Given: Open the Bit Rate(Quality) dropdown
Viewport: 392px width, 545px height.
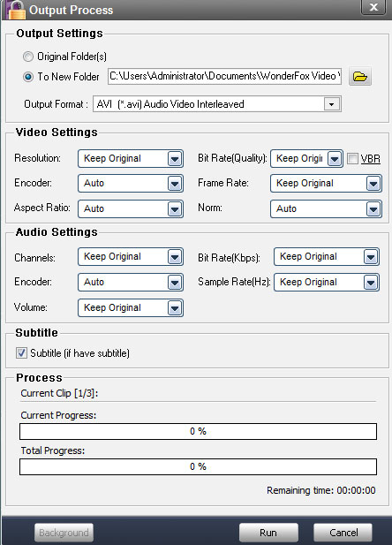Looking at the screenshot, I should (x=306, y=158).
